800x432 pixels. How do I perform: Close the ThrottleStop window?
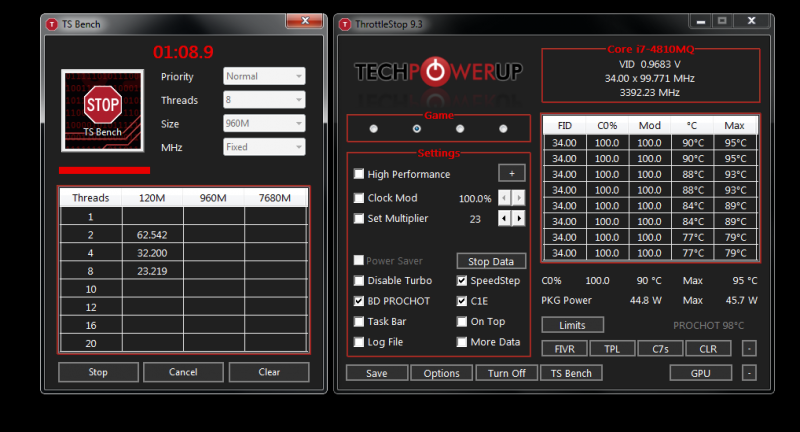751,21
